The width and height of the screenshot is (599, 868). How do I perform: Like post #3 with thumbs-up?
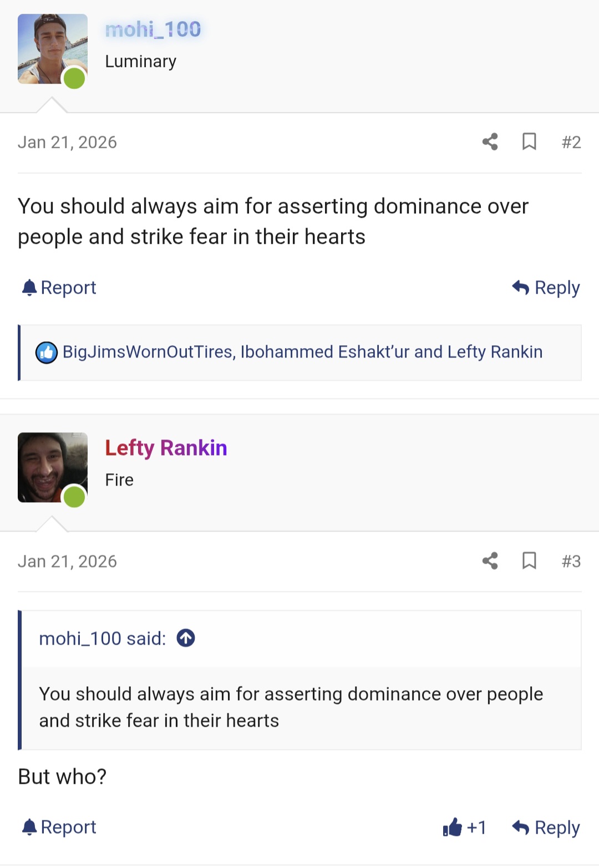pyautogui.click(x=453, y=828)
